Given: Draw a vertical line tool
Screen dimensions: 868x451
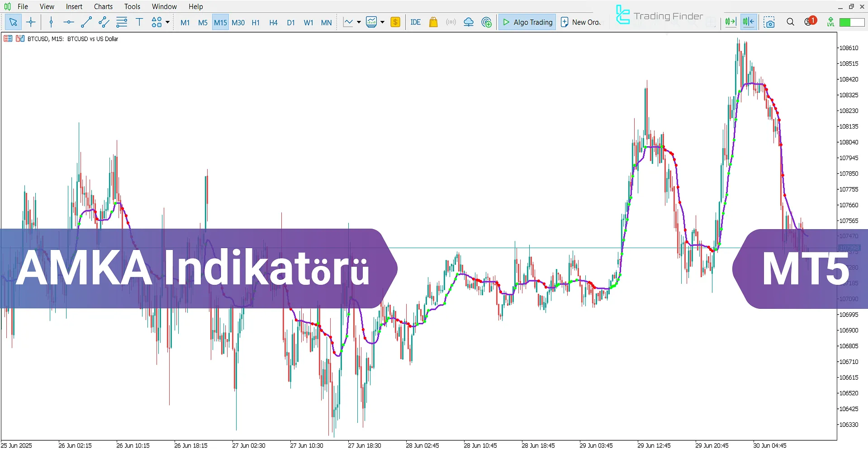Looking at the screenshot, I should tap(51, 22).
